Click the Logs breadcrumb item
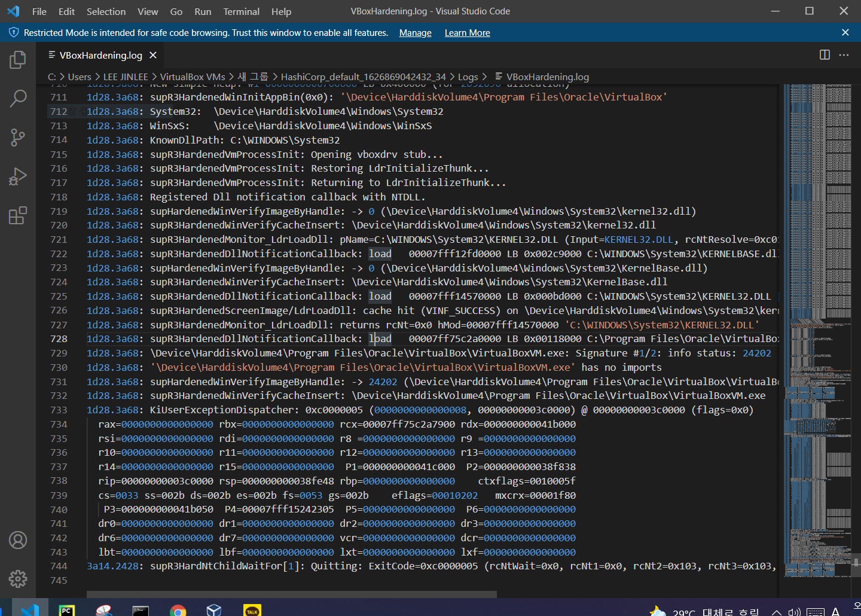 pyautogui.click(x=468, y=77)
